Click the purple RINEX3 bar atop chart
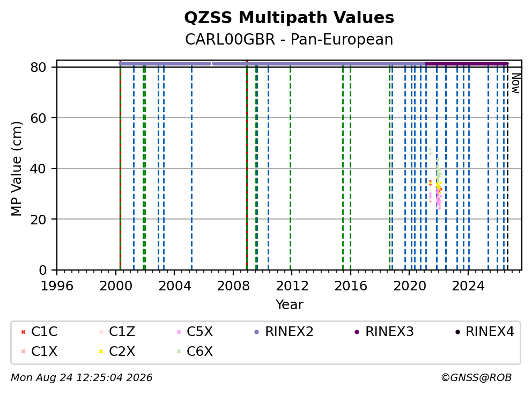Image resolution: width=532 pixels, height=394 pixels. coord(467,63)
